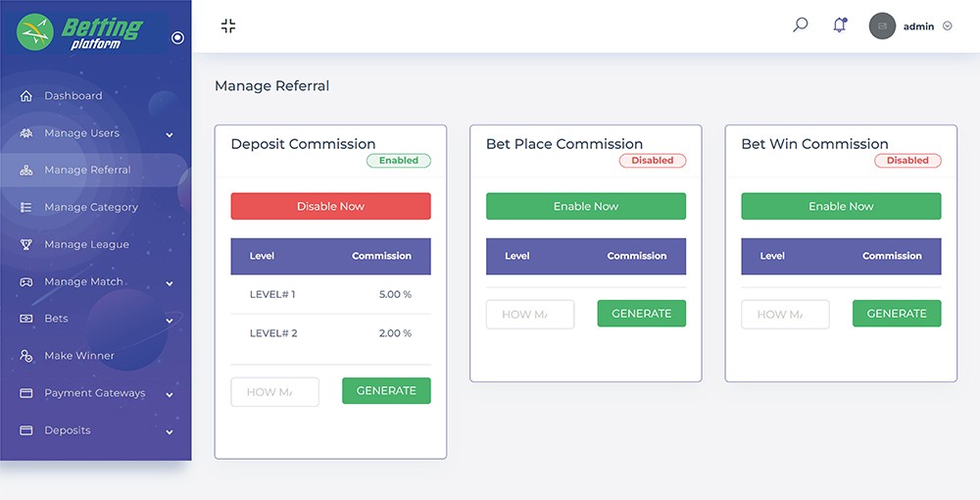Viewport: 980px width, 500px height.
Task: Open the notification bell
Action: coord(839,25)
